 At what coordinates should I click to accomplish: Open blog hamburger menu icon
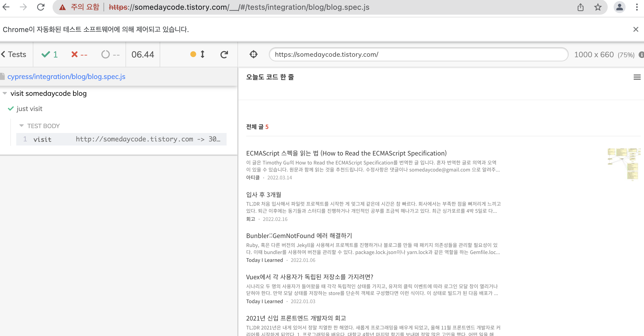(x=637, y=77)
